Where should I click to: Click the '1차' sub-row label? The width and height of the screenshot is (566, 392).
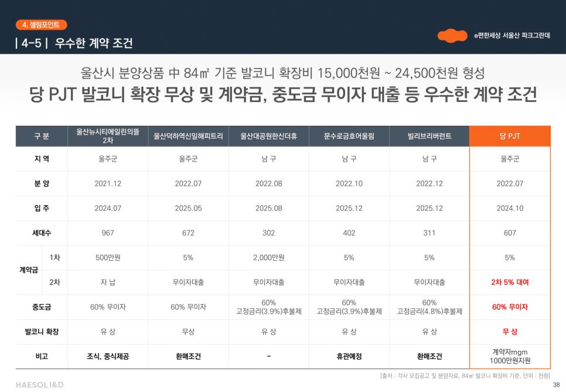54,257
